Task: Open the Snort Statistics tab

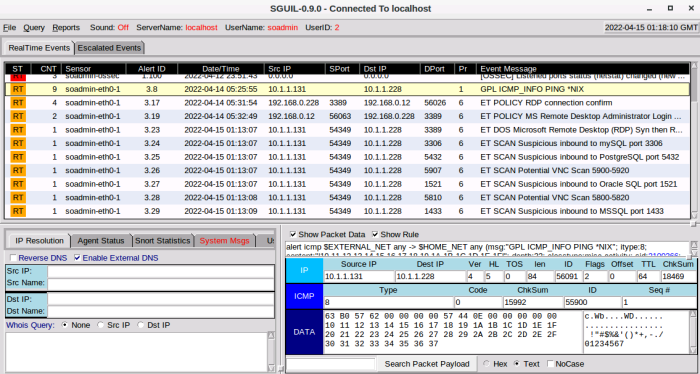Action: (x=162, y=241)
